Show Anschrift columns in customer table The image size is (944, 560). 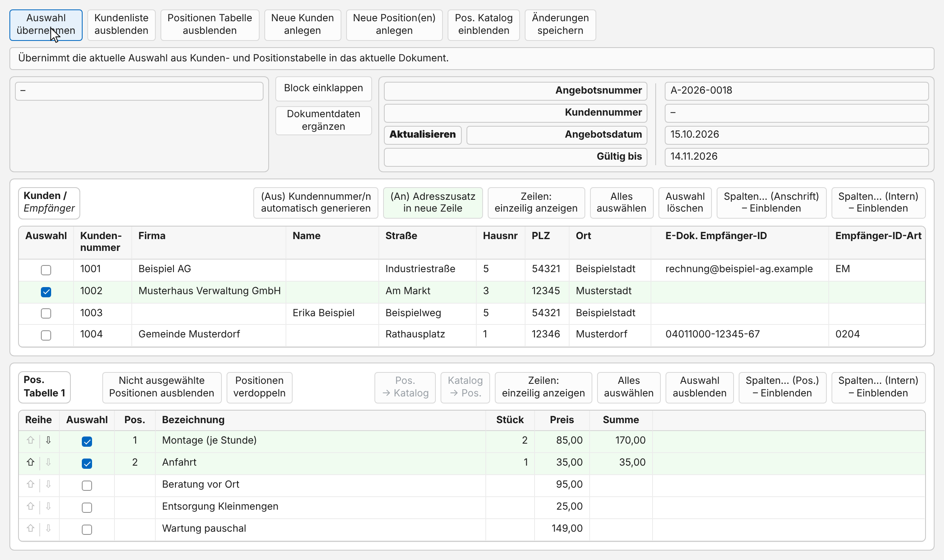pyautogui.click(x=771, y=203)
